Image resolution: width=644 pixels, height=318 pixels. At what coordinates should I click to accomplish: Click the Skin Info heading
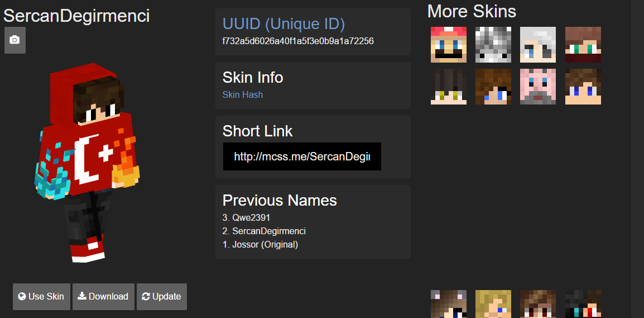point(253,77)
